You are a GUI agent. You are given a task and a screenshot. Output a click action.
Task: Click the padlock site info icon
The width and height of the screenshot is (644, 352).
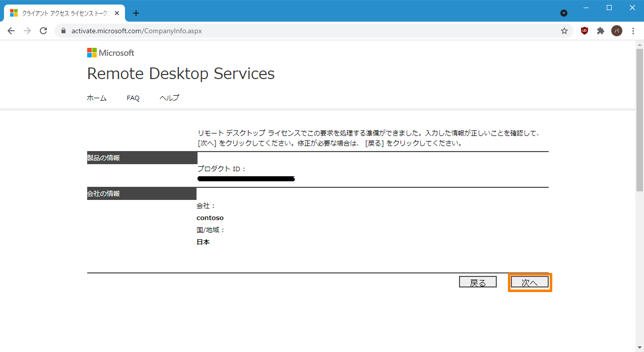coord(63,31)
